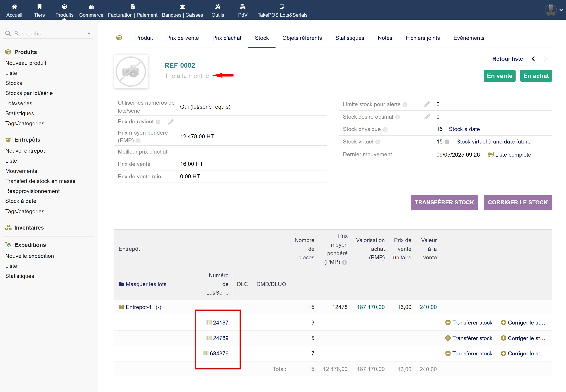Expand the Rechercher dropdown arrow
The height and width of the screenshot is (392, 566).
click(89, 34)
